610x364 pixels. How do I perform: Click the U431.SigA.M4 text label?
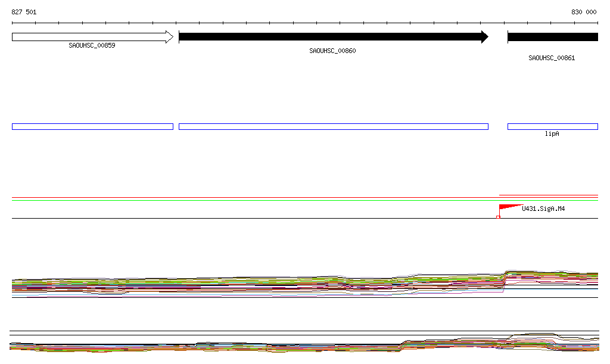coord(543,209)
